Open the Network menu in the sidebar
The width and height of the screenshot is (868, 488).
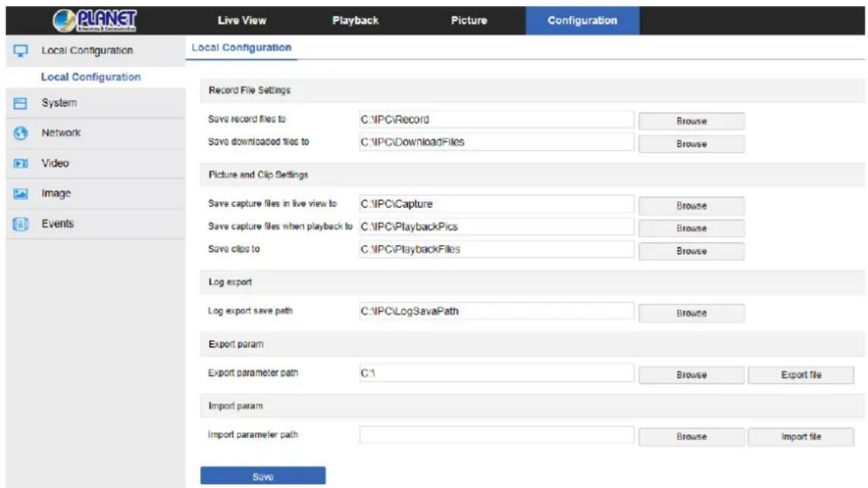click(x=96, y=133)
